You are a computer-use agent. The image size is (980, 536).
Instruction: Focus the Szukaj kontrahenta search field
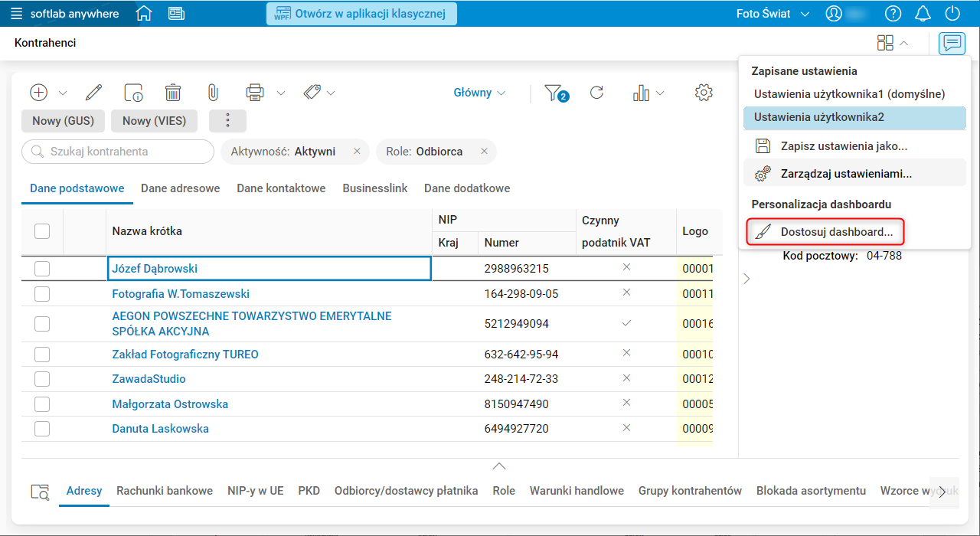point(118,152)
